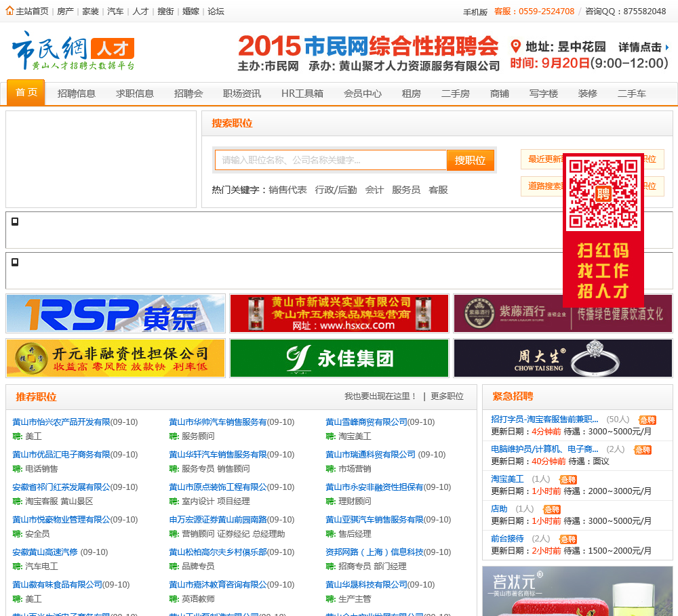Viewport: 678px width, 616px height.
Task: Click 急聘 badge on 前台接待 listing
Action: point(568,539)
